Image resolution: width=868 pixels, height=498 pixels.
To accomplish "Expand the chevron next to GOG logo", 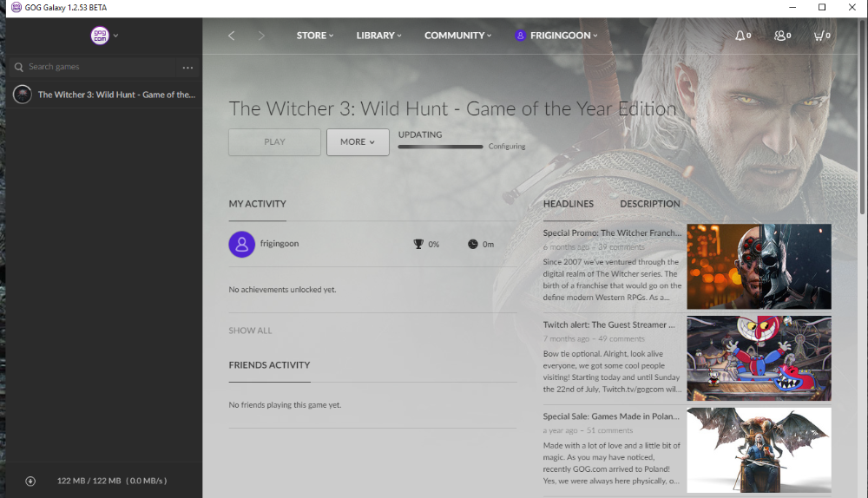I will coord(115,36).
